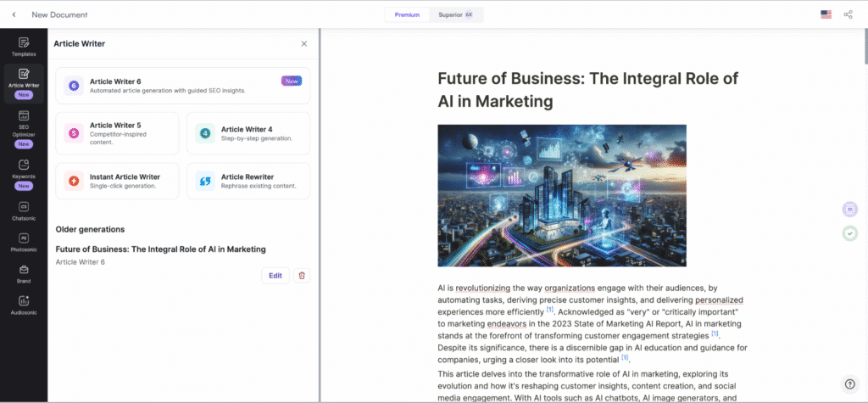Click the US flag language icon

826,14
